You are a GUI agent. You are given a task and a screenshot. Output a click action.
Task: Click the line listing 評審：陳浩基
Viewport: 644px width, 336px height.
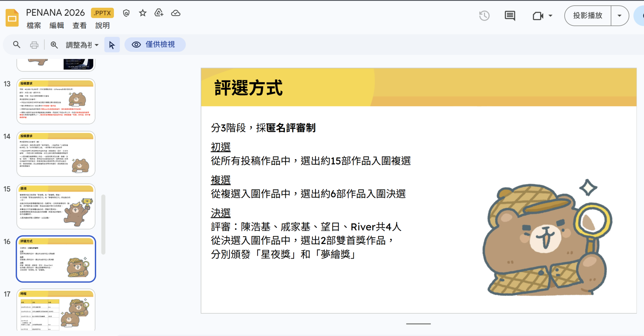[306, 227]
